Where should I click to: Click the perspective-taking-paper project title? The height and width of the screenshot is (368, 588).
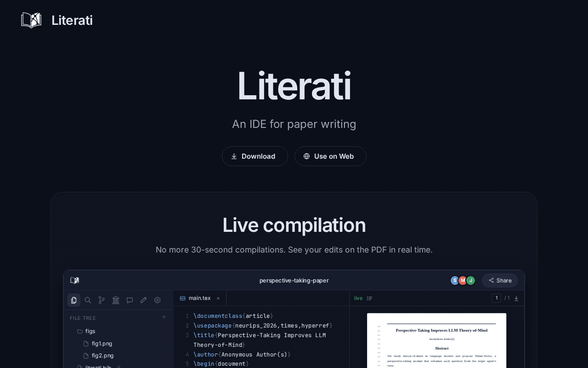point(294,280)
